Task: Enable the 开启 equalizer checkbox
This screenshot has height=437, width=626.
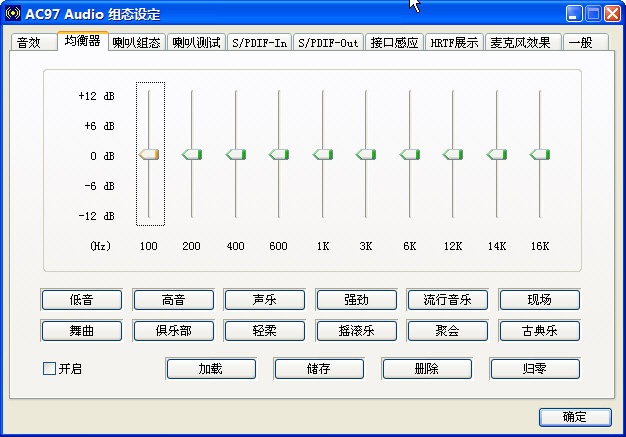Action: pyautogui.click(x=49, y=369)
